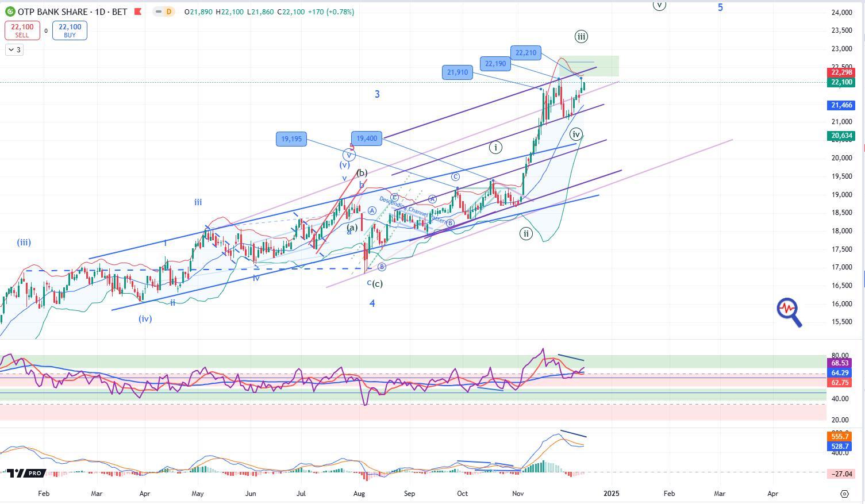Click the 22,100 SELL button

point(22,30)
